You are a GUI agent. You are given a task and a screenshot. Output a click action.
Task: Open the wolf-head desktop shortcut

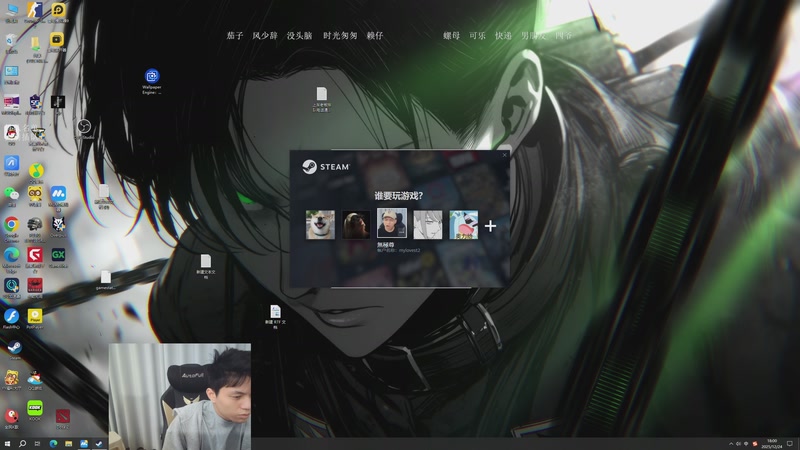click(x=58, y=227)
